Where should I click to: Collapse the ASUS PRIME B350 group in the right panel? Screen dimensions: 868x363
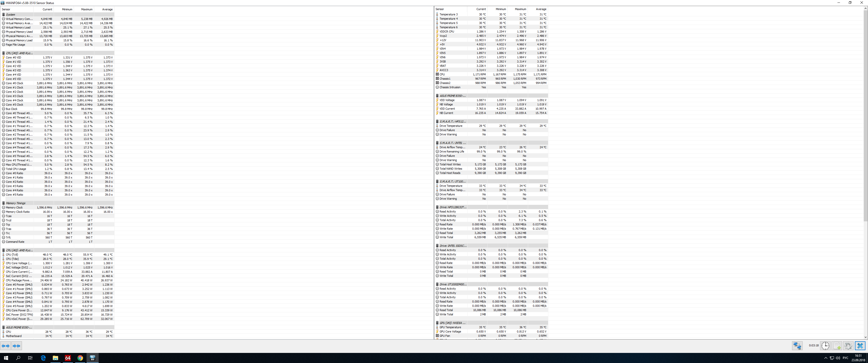452,96
